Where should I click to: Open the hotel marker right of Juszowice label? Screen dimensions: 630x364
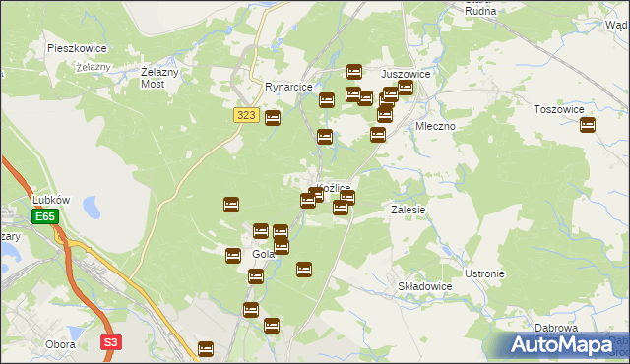point(406,88)
